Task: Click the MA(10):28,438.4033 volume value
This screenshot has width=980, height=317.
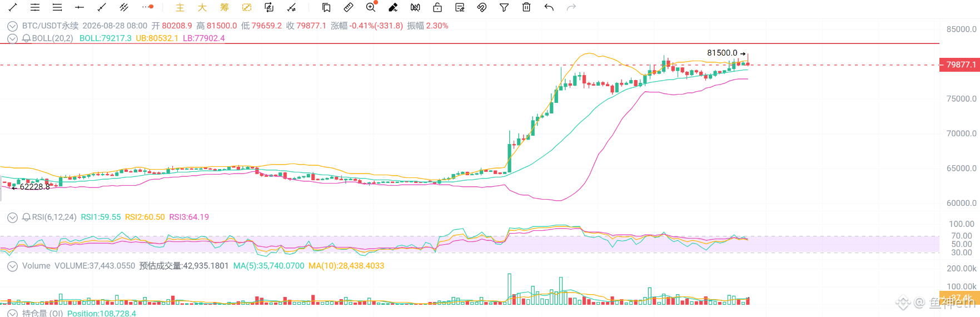Action: point(346,266)
